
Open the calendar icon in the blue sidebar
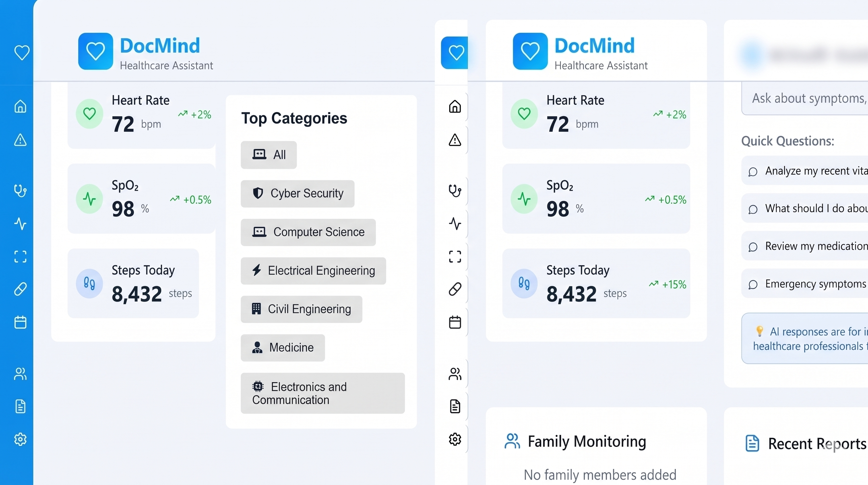[x=21, y=322]
